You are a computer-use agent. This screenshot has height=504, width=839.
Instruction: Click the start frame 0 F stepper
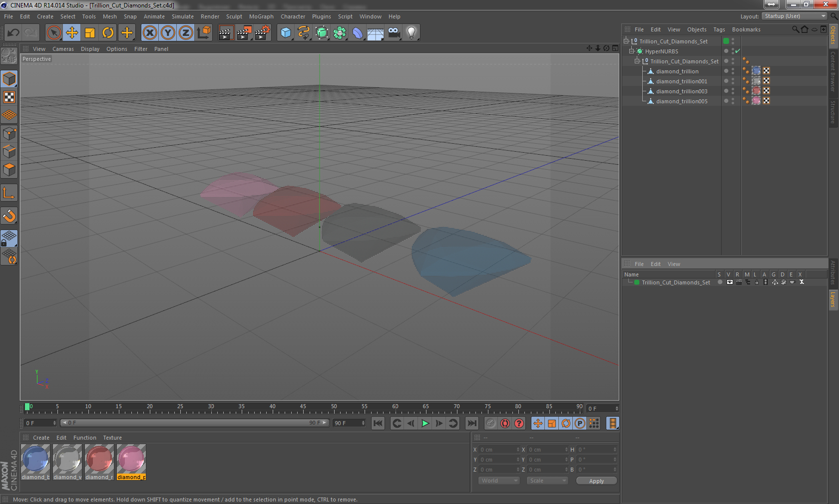pos(54,423)
